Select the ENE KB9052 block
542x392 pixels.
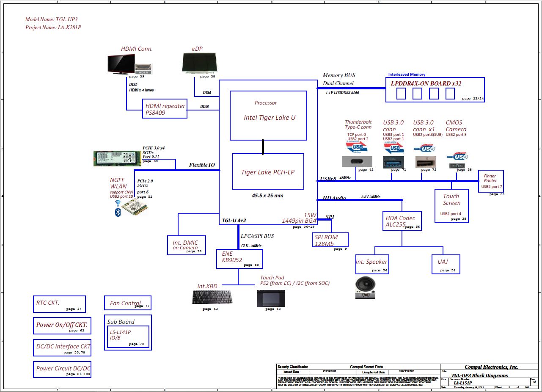pos(239,259)
